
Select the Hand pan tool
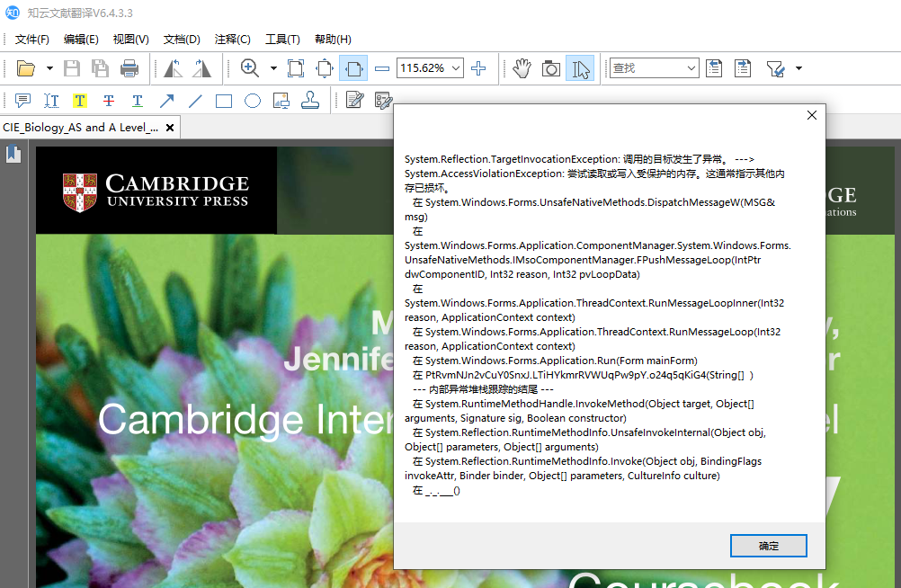[522, 68]
